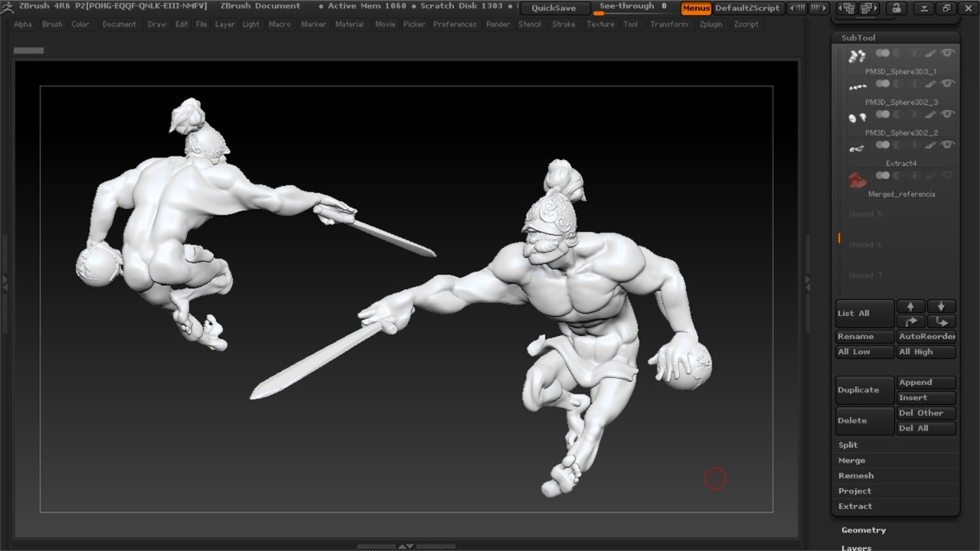Move subtool up with the up arrow
The image size is (980, 551).
911,306
